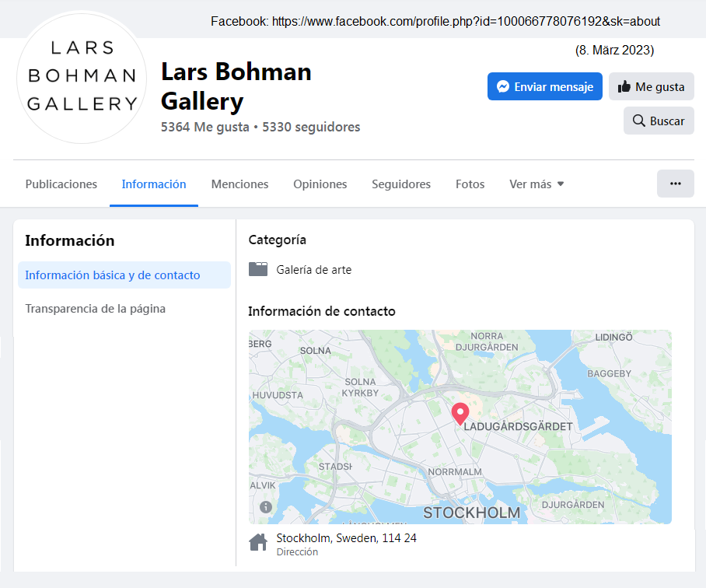The width and height of the screenshot is (706, 588).
Task: Open the Menciones tab
Action: pyautogui.click(x=239, y=184)
